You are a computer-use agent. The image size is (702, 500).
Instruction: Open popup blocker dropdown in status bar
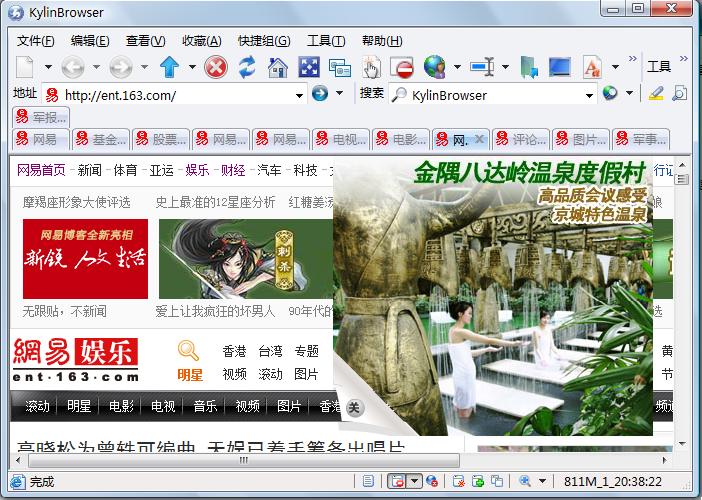[x=415, y=481]
